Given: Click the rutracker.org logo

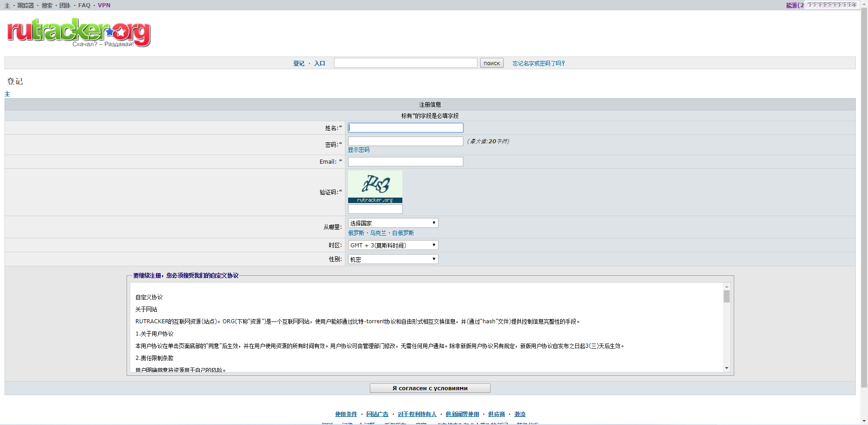Looking at the screenshot, I should pyautogui.click(x=78, y=32).
